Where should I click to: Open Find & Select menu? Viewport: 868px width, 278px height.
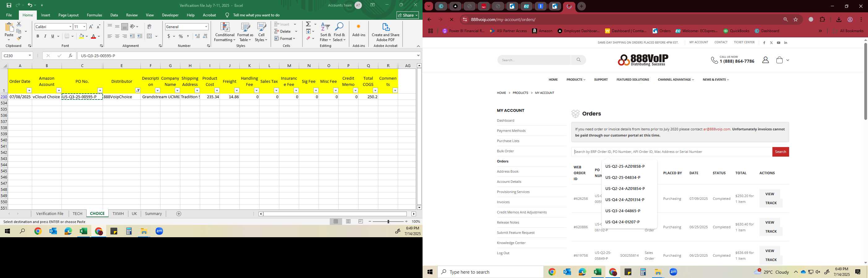pos(339,32)
